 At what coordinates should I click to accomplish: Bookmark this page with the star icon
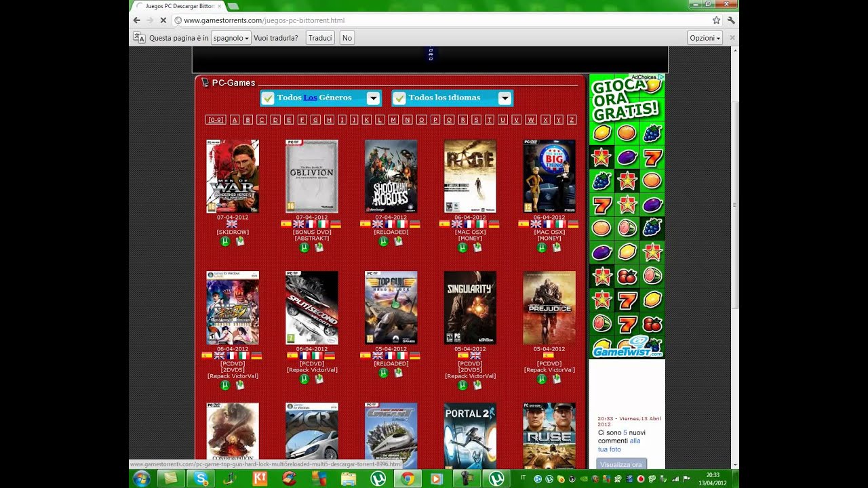click(716, 20)
